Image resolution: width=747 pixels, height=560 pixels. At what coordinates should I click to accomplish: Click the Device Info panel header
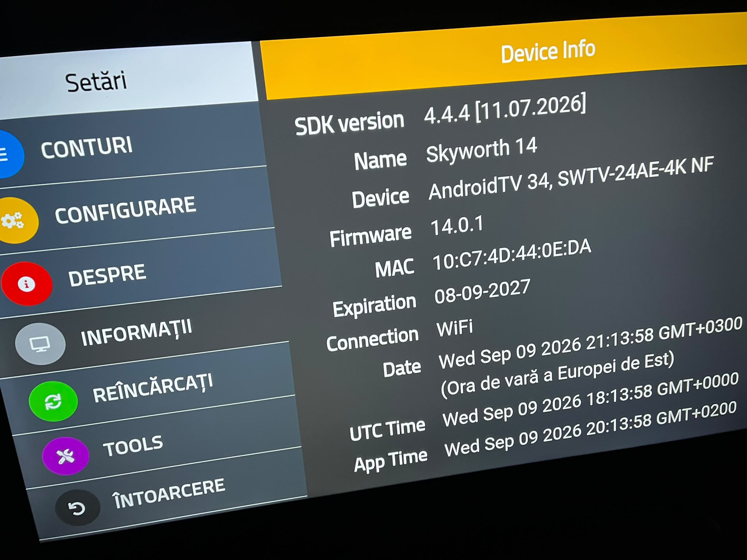click(548, 51)
